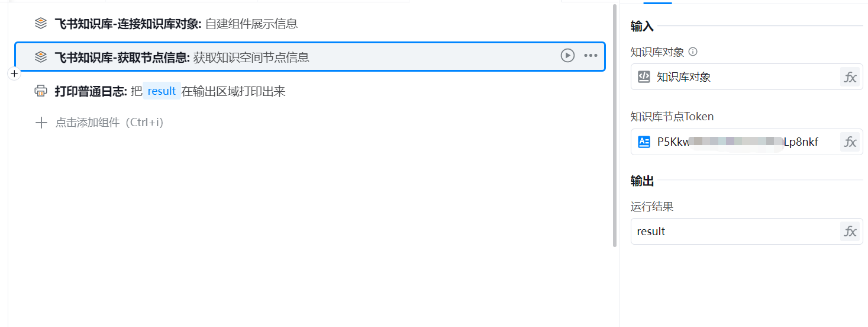
Task: Open more options for 获取节点信息 step
Action: [591, 56]
